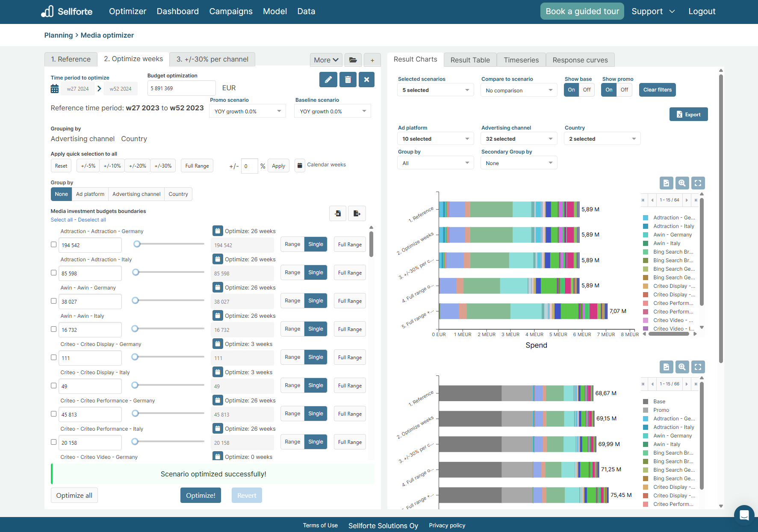The image size is (758, 532).
Task: Download second chart data file icon
Action: pyautogui.click(x=666, y=367)
